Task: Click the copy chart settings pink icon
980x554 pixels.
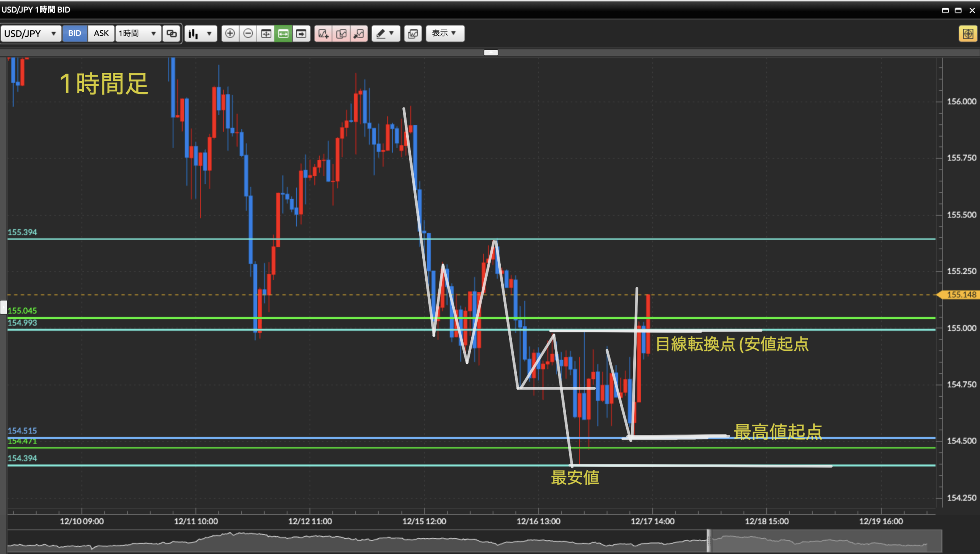Action: coord(341,34)
